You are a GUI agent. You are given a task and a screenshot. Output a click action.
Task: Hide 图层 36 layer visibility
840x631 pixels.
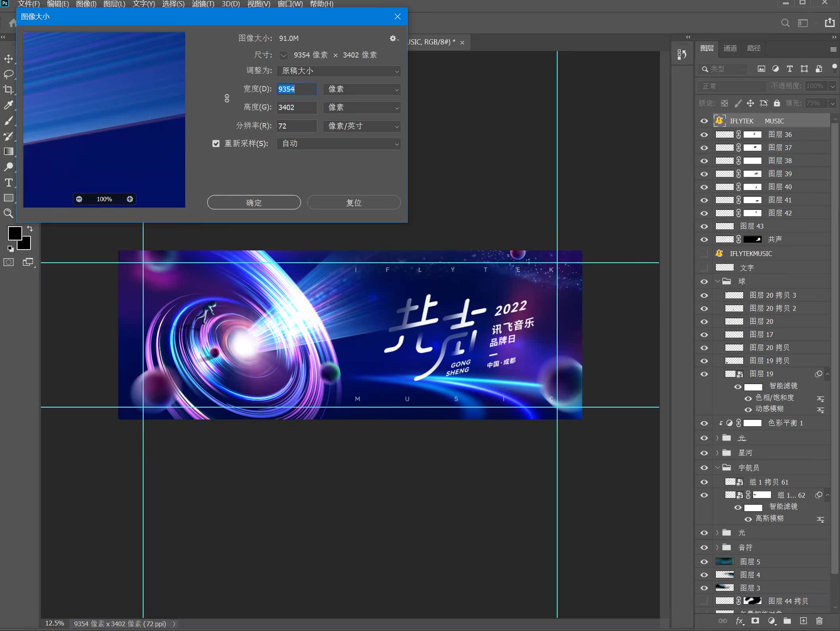(704, 135)
